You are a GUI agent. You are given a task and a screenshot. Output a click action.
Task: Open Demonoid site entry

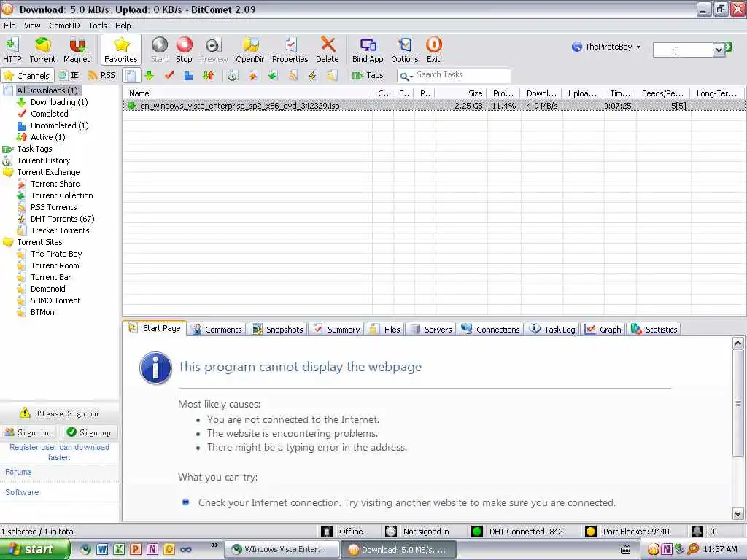click(47, 289)
